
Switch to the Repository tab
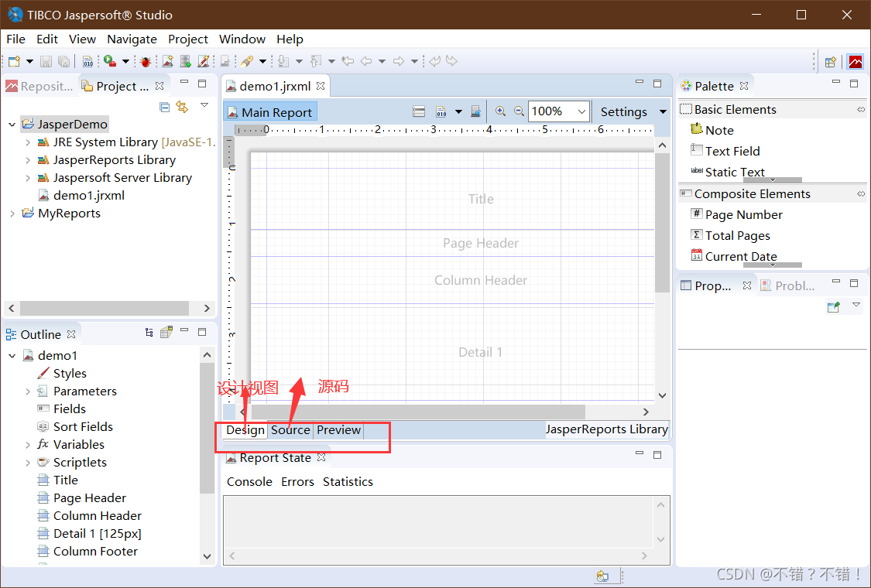[x=40, y=86]
